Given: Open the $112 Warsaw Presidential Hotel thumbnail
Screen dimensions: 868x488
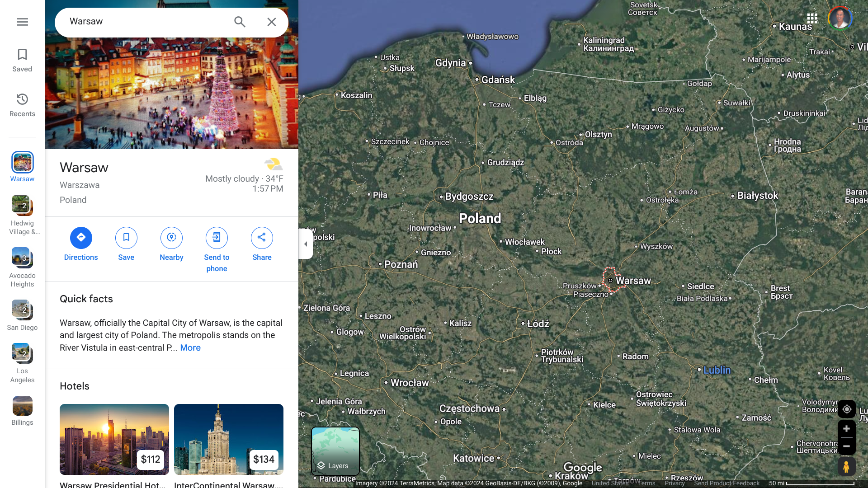Looking at the screenshot, I should pos(114,439).
